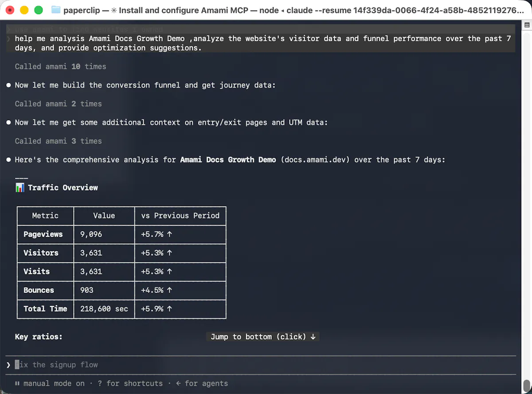Click the 'Bounces' row label
Viewport: 532px width, 394px height.
point(39,290)
